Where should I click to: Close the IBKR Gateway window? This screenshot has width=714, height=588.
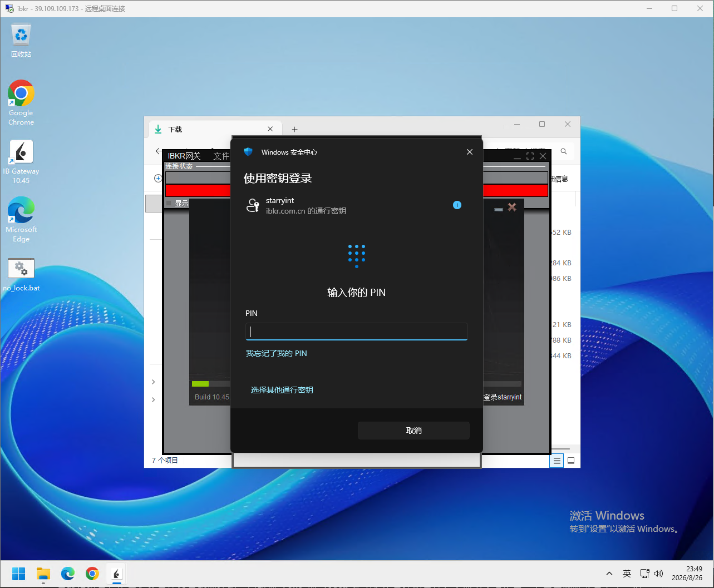(543, 156)
